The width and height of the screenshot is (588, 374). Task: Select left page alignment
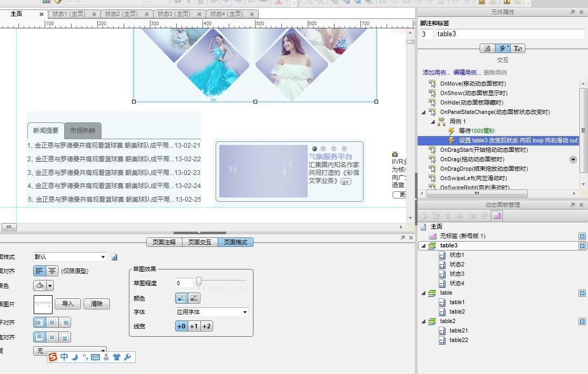coord(39,271)
